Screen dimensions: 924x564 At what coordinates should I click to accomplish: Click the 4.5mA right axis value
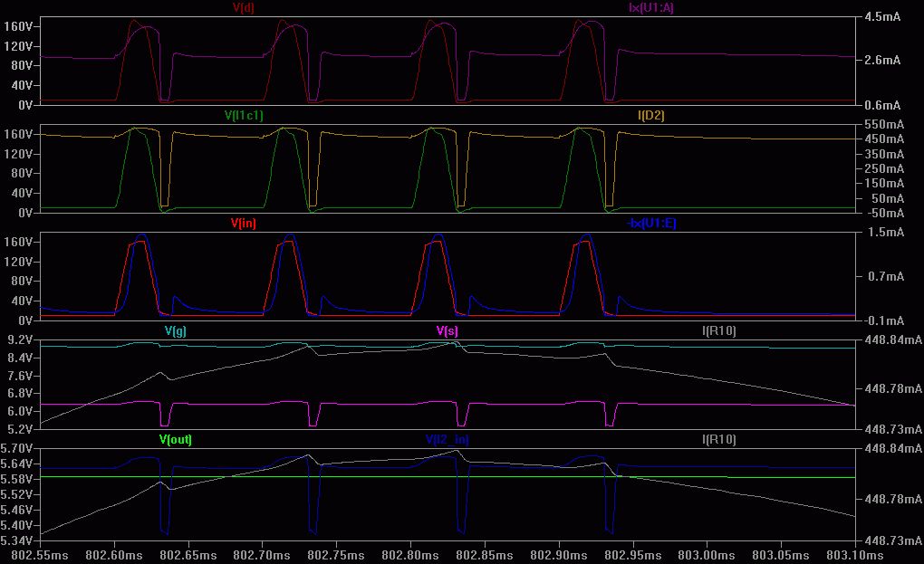point(882,16)
